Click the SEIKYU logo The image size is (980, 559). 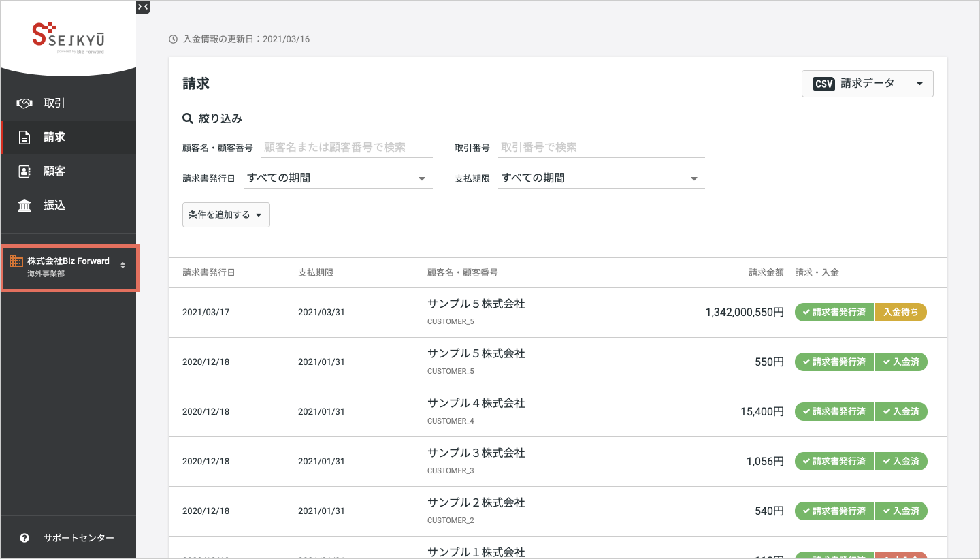pyautogui.click(x=68, y=38)
